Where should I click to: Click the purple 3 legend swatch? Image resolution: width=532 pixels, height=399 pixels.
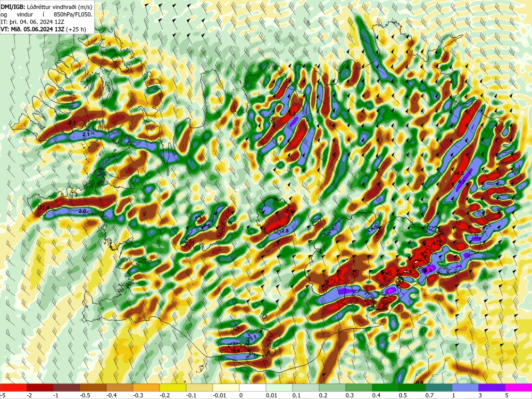tap(492, 388)
